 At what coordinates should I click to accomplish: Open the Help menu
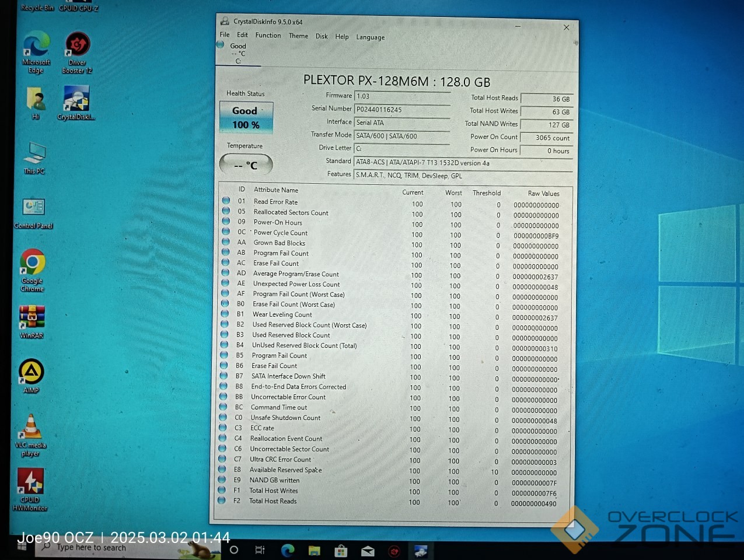point(342,37)
